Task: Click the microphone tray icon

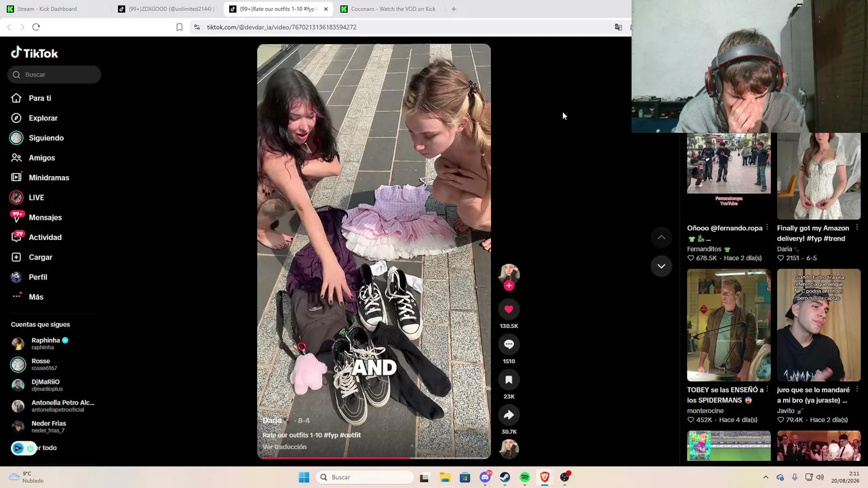Action: [x=795, y=477]
